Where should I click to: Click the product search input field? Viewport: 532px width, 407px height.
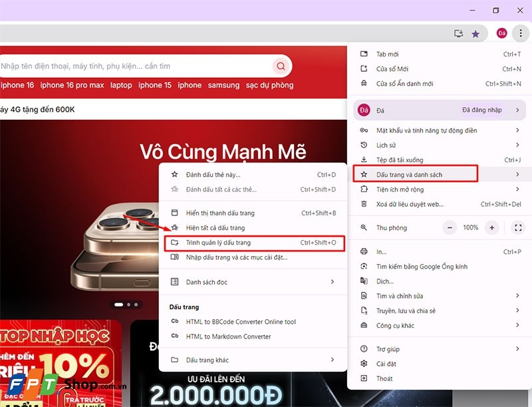(136, 66)
